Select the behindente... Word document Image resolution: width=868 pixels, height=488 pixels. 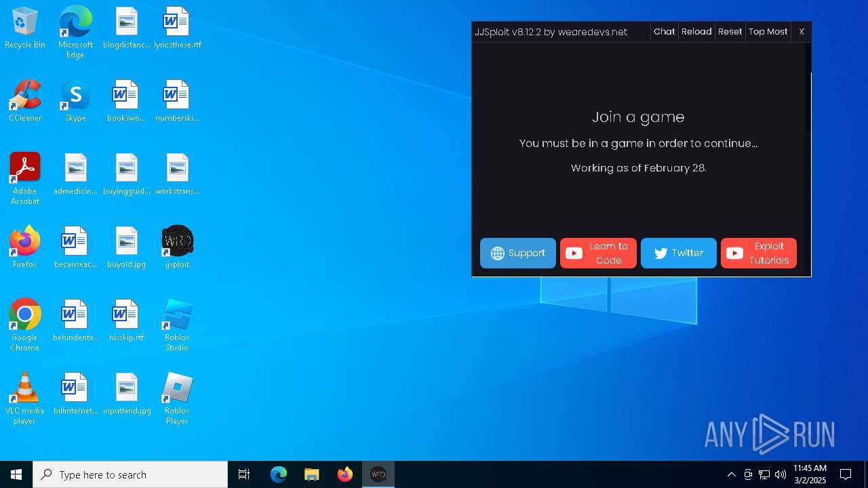(x=75, y=321)
